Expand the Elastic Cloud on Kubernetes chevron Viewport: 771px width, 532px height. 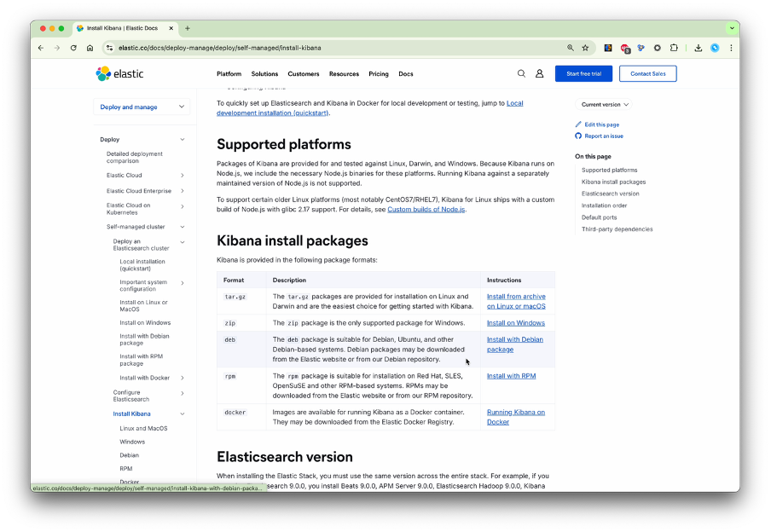pos(183,207)
